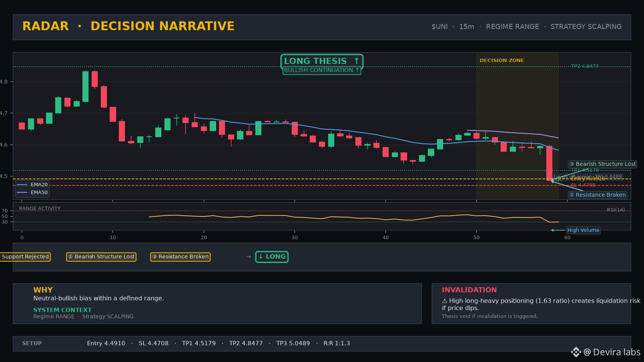This screenshot has width=644, height=362.
Task: Click the warning triangle in Invalidation panel
Action: coord(445,301)
